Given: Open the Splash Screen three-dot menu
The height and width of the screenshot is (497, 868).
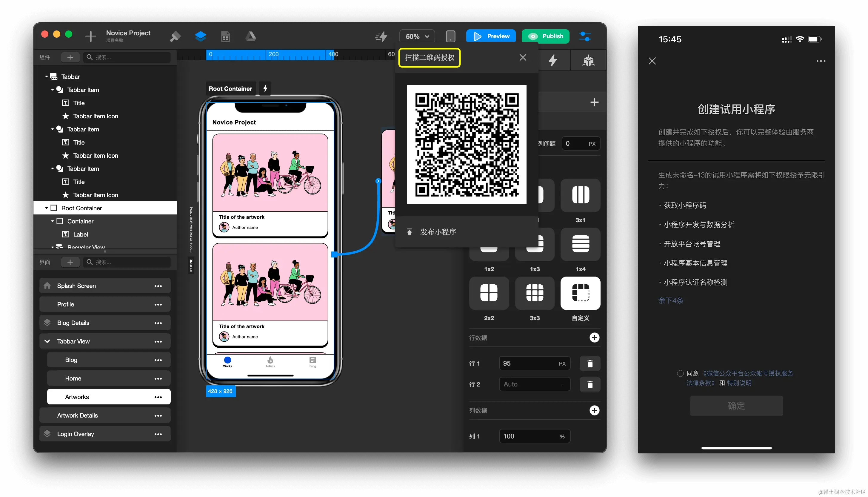Looking at the screenshot, I should [158, 286].
